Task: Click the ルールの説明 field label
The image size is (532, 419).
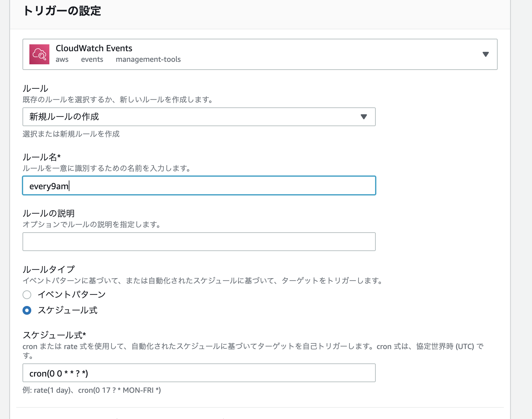Action: 48,213
